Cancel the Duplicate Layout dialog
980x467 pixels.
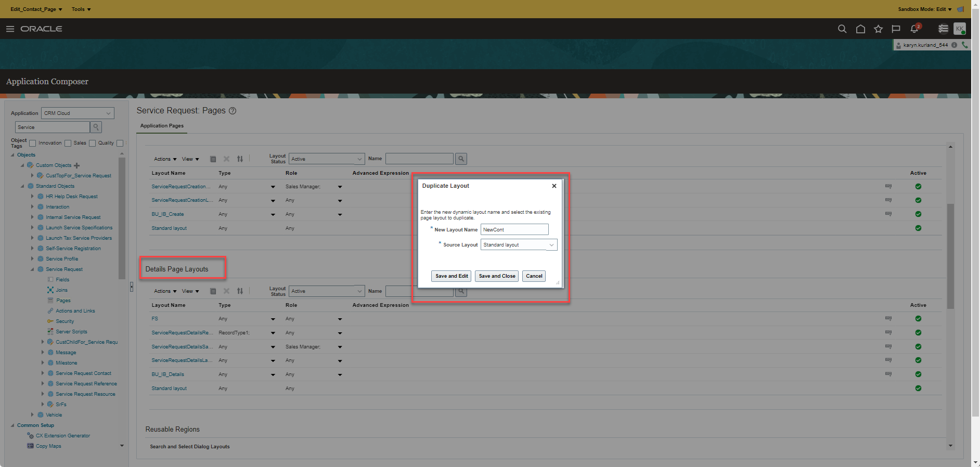pos(534,276)
